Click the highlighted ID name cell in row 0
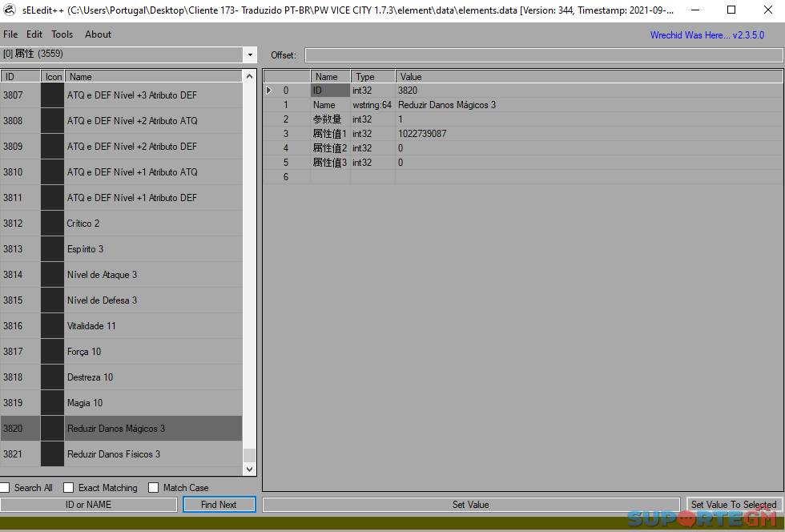 point(330,91)
